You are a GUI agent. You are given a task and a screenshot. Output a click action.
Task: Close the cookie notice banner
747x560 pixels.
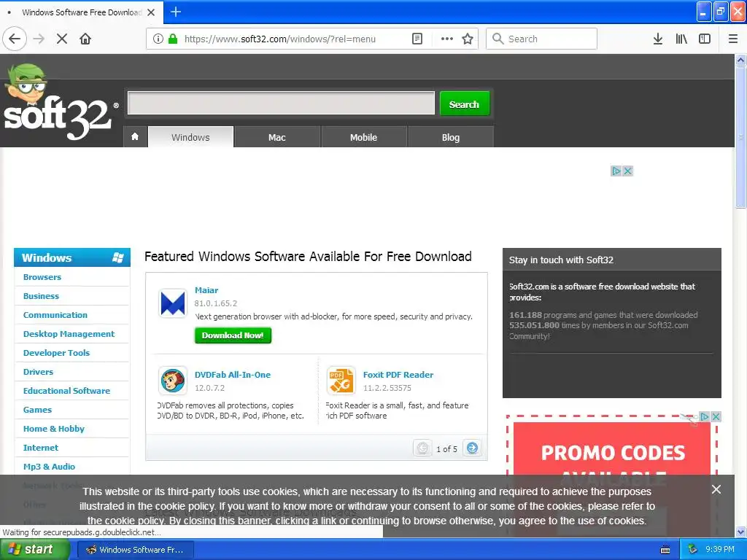716,489
